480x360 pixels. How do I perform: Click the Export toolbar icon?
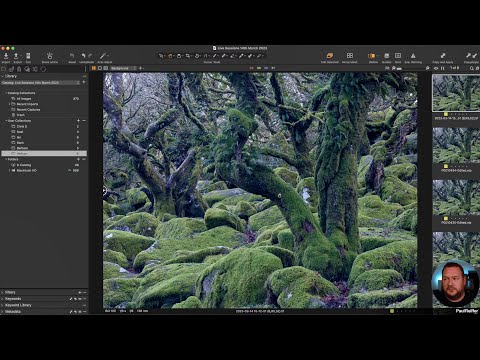click(16, 56)
